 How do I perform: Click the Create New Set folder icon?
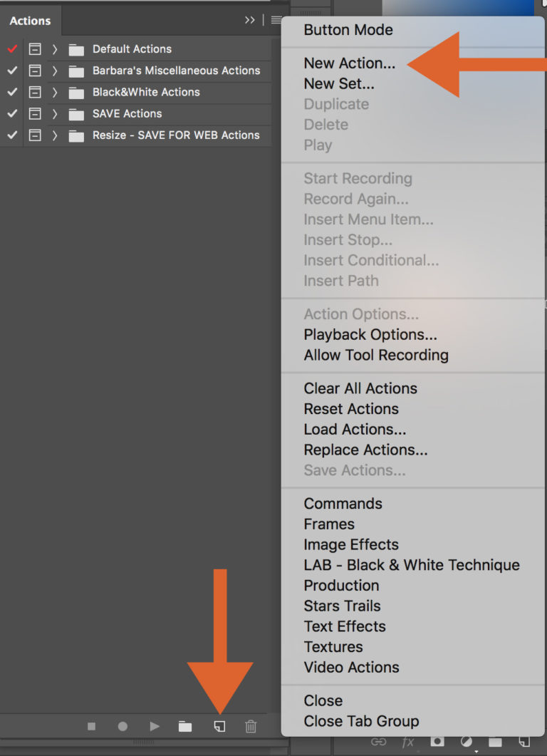186,726
